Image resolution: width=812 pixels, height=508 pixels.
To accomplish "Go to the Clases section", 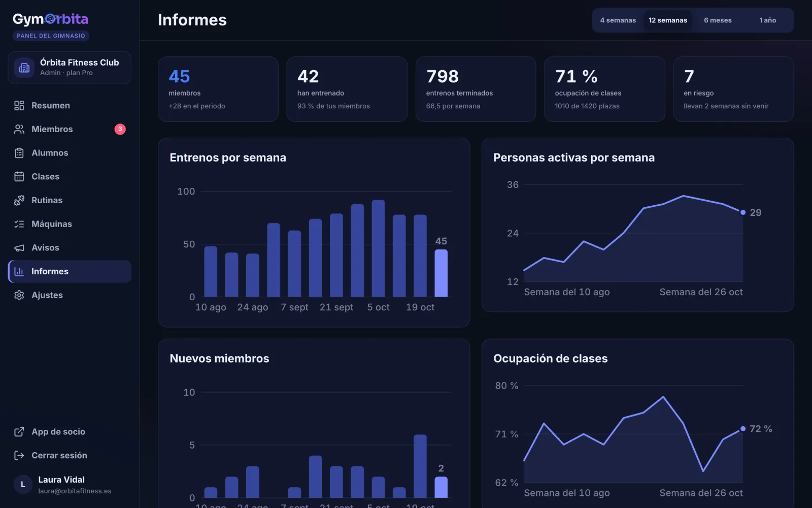I will (70, 176).
